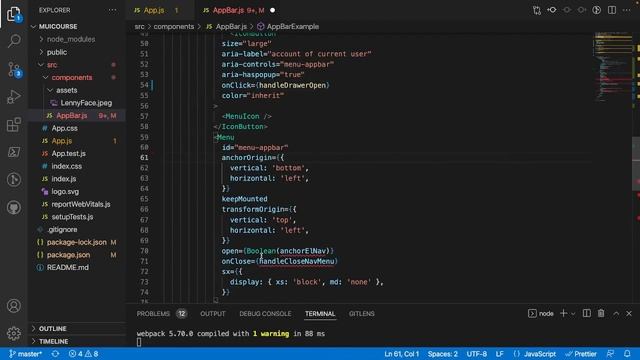The image size is (640, 360).
Task: Click the feedback icon in status bar
Action: [611, 353]
